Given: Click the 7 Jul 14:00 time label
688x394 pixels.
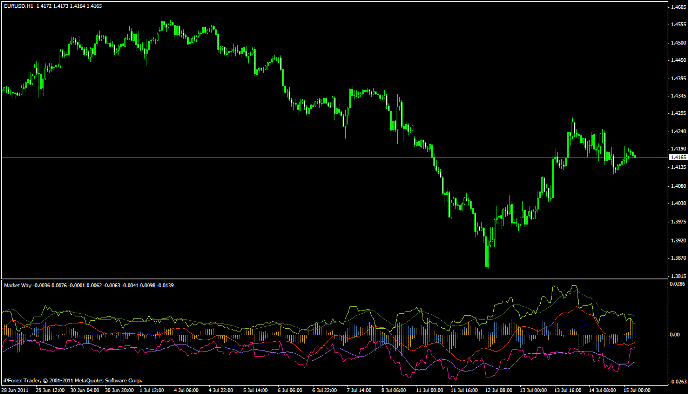Looking at the screenshot, I should 358,390.
